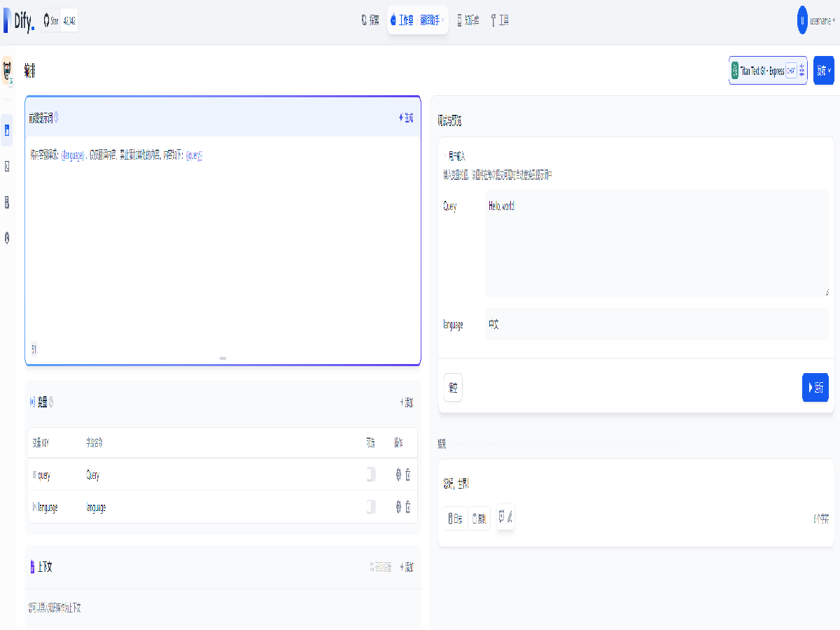Open settings for the query variable
This screenshot has height=630, width=840.
coord(398,475)
